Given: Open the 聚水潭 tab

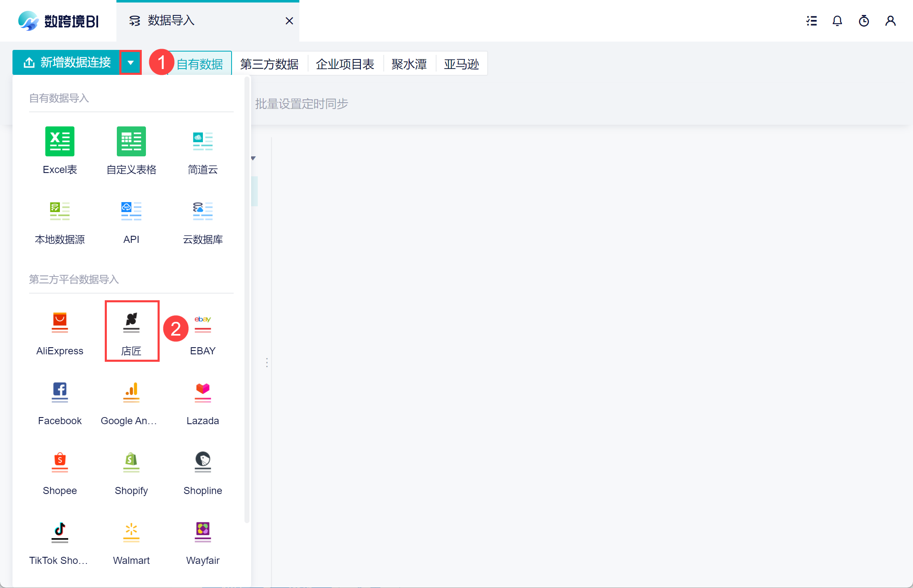Looking at the screenshot, I should click(409, 64).
